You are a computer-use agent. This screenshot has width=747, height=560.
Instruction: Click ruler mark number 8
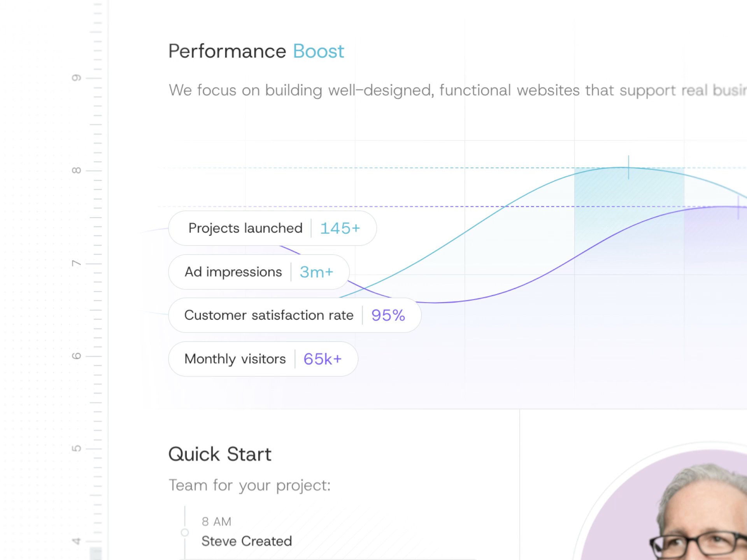point(76,170)
